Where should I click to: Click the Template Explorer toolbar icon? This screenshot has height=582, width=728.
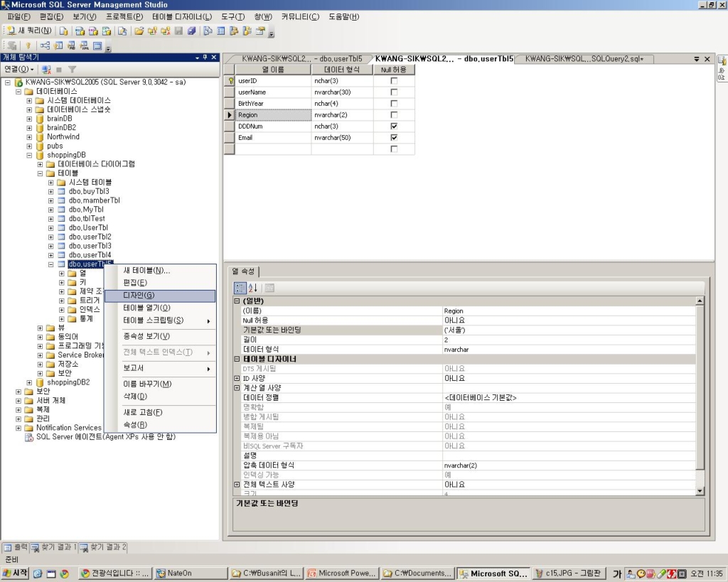tap(247, 31)
